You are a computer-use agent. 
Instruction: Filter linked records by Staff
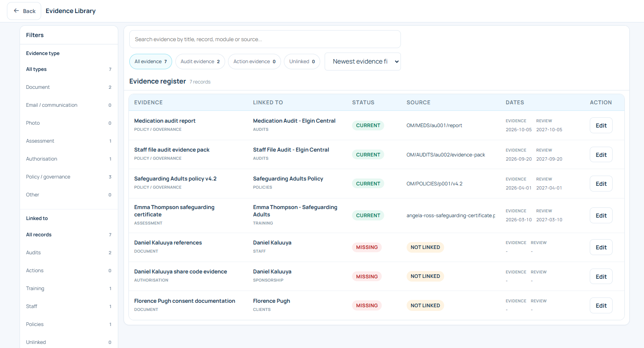click(x=69, y=306)
